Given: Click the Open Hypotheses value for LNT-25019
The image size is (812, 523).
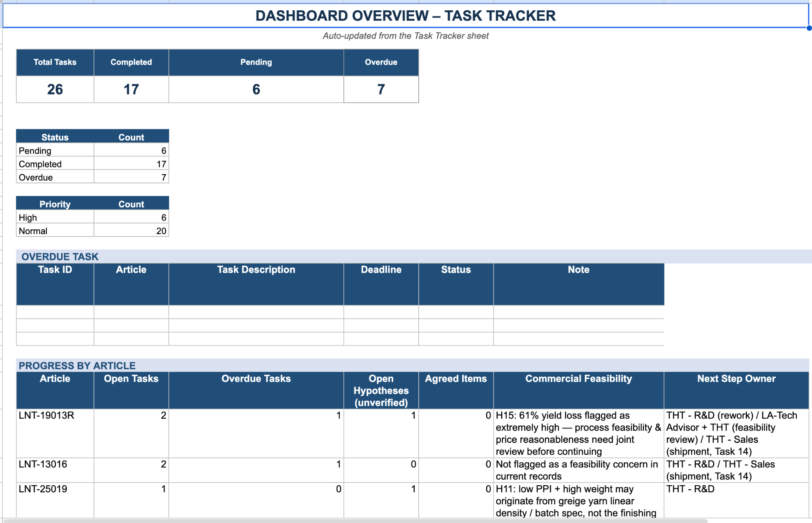Looking at the screenshot, I should tap(381, 500).
